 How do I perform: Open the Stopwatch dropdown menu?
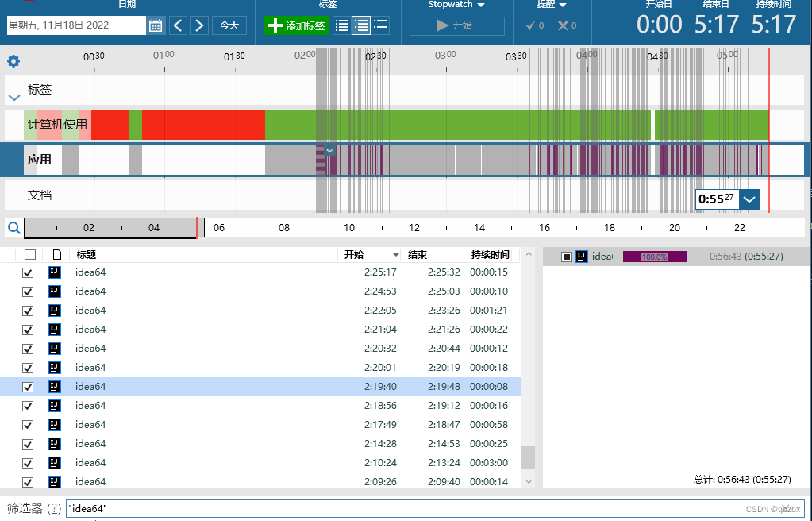(456, 5)
